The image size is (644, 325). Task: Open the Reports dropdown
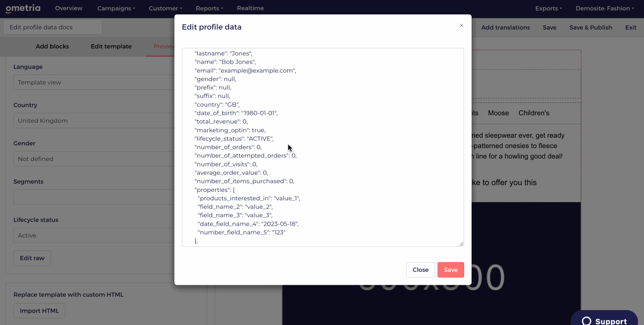209,8
